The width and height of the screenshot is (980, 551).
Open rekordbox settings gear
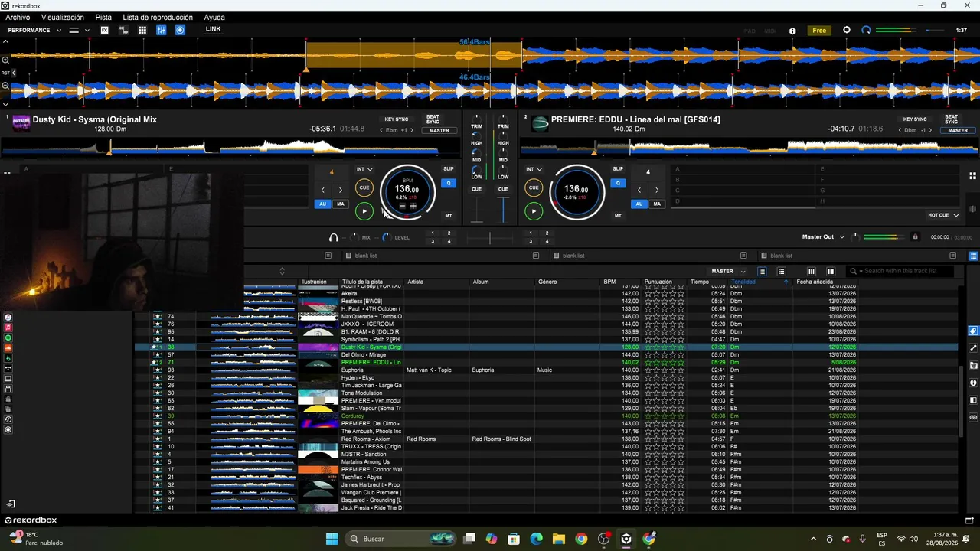pyautogui.click(x=847, y=30)
